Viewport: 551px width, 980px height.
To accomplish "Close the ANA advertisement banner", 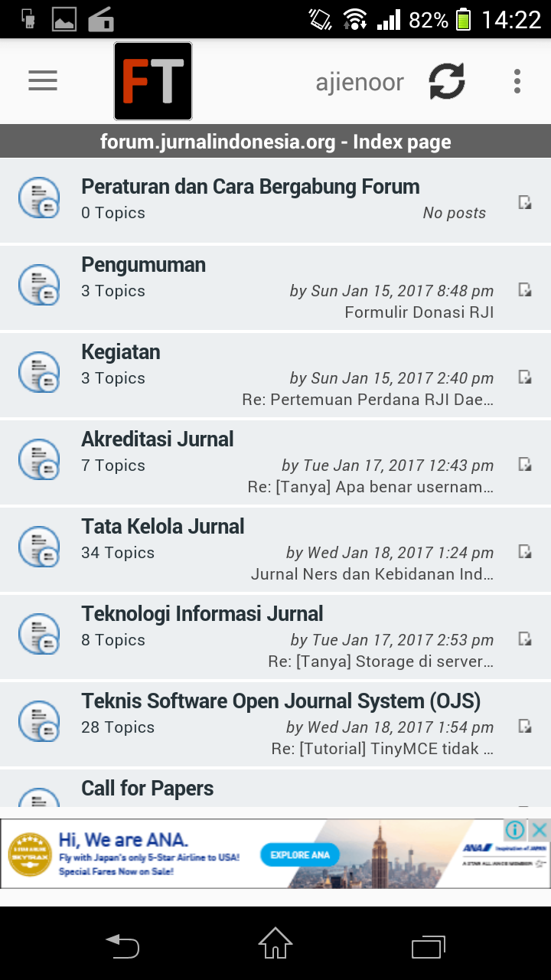I will (540, 830).
